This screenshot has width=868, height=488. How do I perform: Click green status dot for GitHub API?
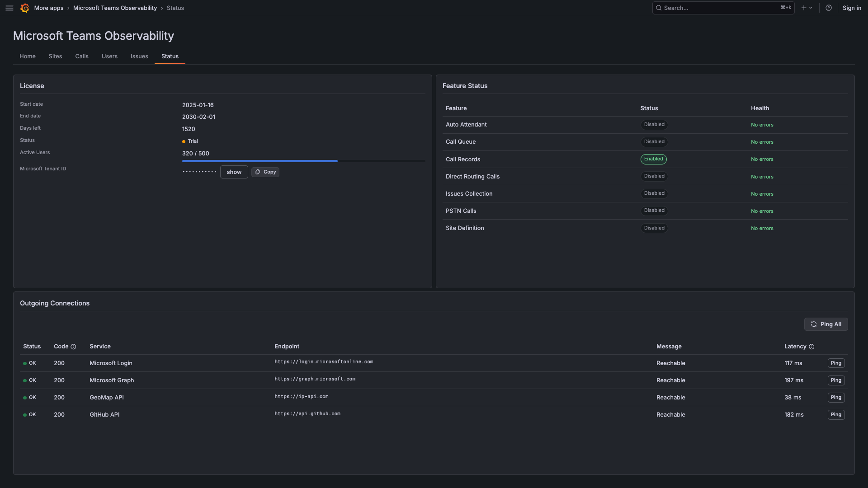pyautogui.click(x=25, y=415)
